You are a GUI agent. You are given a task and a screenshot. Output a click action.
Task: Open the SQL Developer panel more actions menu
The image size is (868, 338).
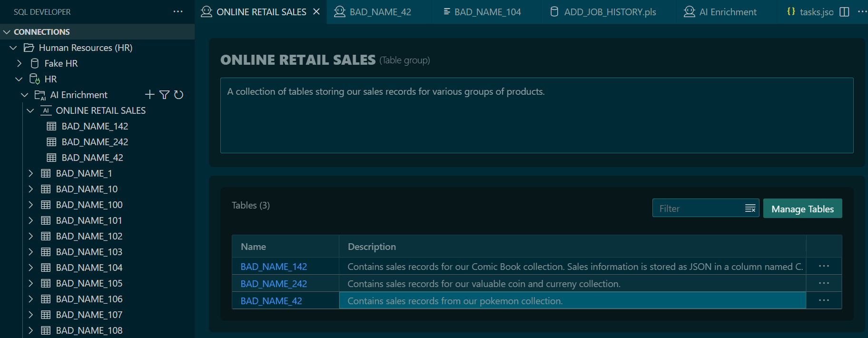178,12
